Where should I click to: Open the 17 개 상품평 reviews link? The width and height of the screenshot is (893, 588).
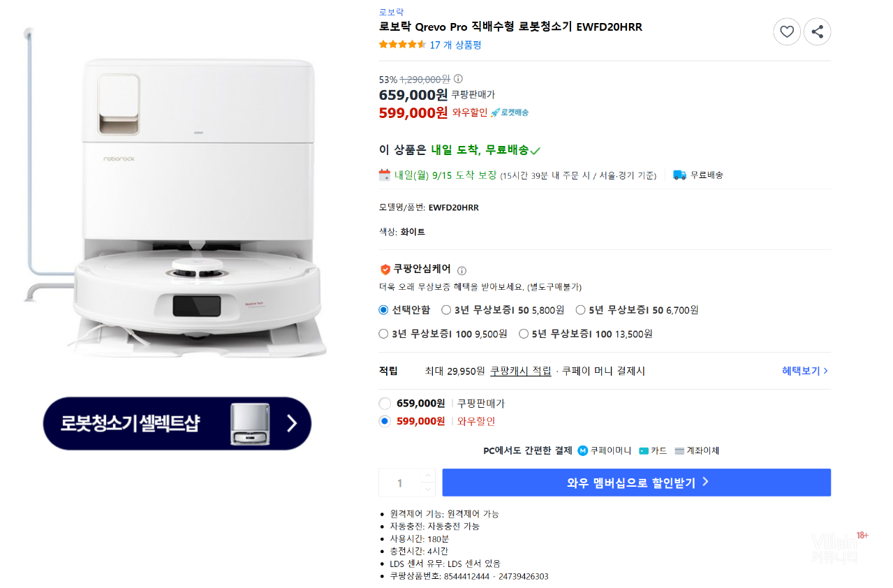point(455,45)
